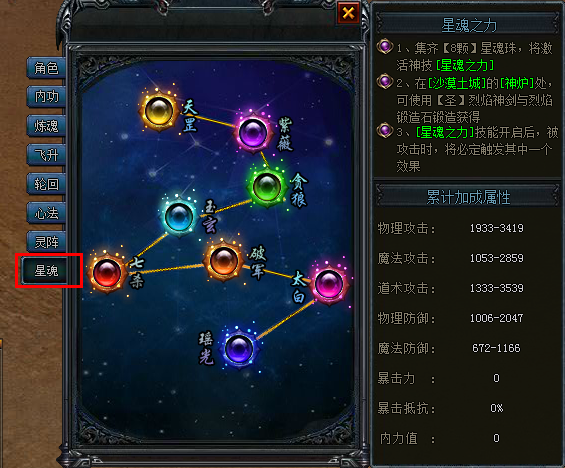Open the 轮回 tab
The height and width of the screenshot is (468, 565).
pyautogui.click(x=46, y=184)
